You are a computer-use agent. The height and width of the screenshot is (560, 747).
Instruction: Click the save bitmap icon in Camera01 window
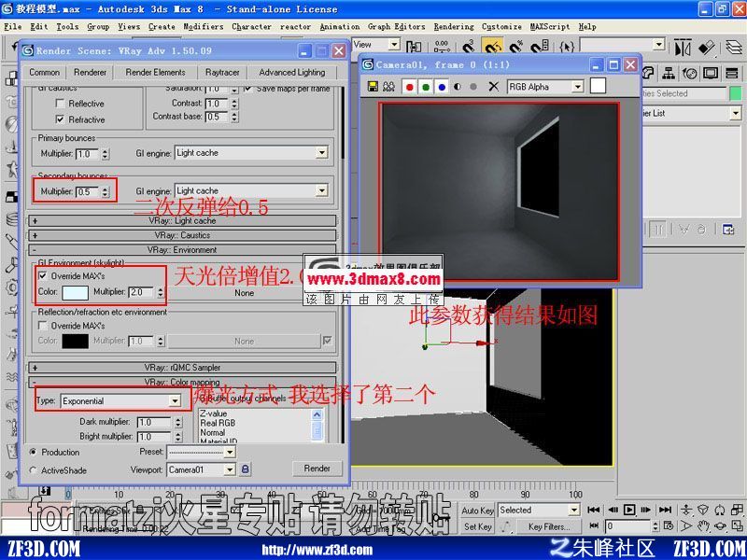coord(373,87)
